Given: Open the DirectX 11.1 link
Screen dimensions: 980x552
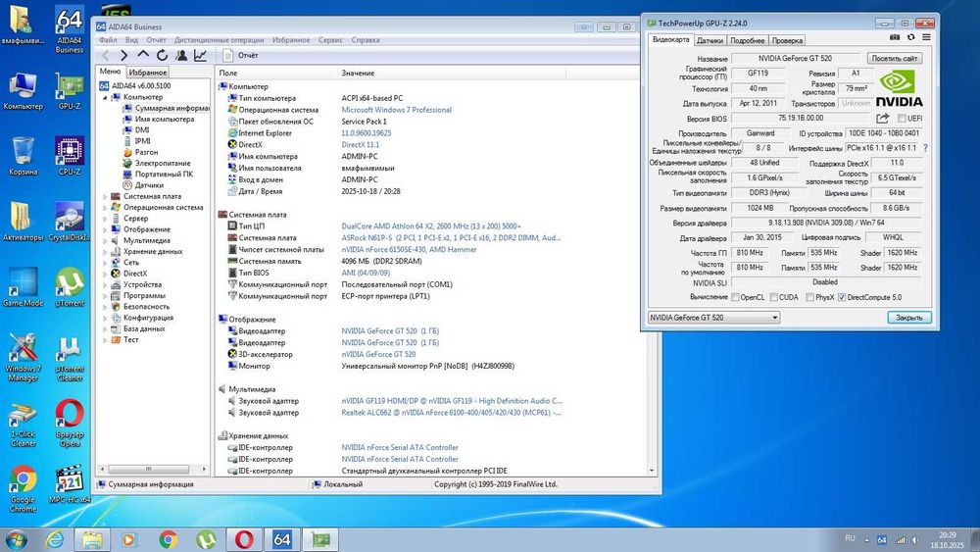Looking at the screenshot, I should click(360, 145).
